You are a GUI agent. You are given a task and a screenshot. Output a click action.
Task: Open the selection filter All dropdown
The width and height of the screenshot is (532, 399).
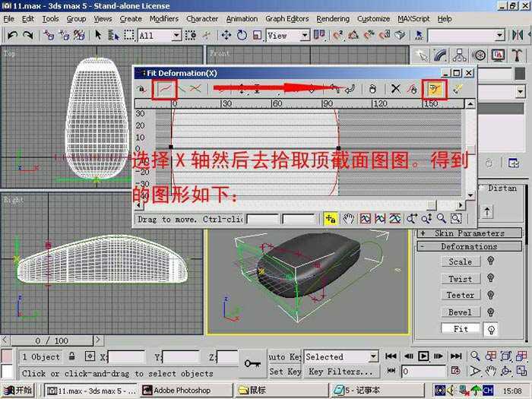(176, 35)
